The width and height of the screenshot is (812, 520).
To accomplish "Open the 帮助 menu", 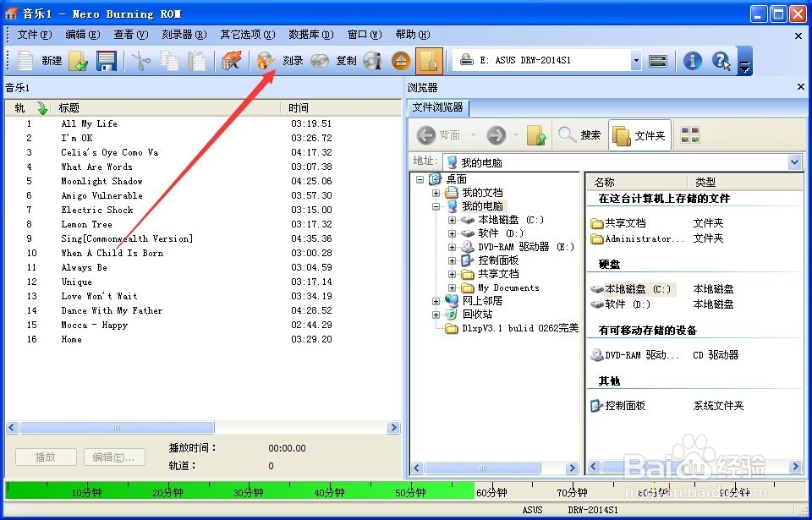I will pyautogui.click(x=412, y=35).
